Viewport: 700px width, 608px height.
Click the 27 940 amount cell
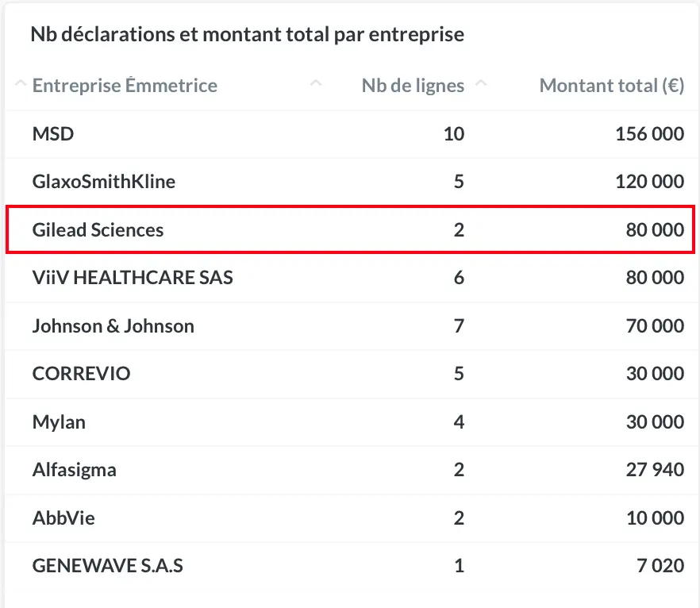(655, 470)
